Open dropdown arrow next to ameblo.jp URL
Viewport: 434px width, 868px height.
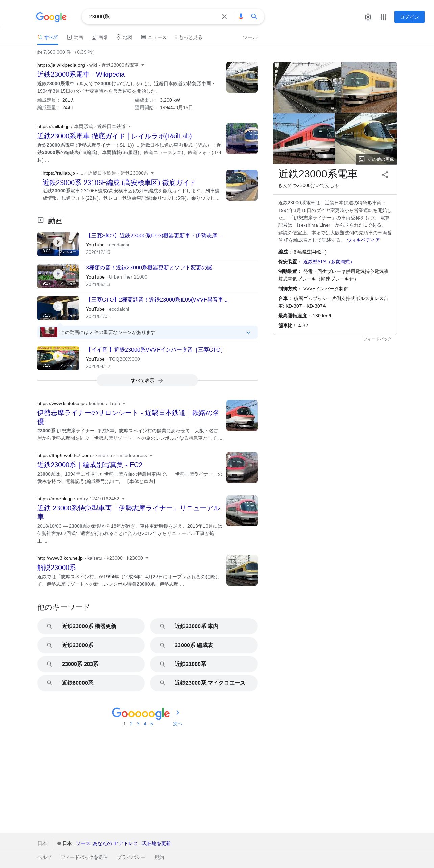point(123,499)
